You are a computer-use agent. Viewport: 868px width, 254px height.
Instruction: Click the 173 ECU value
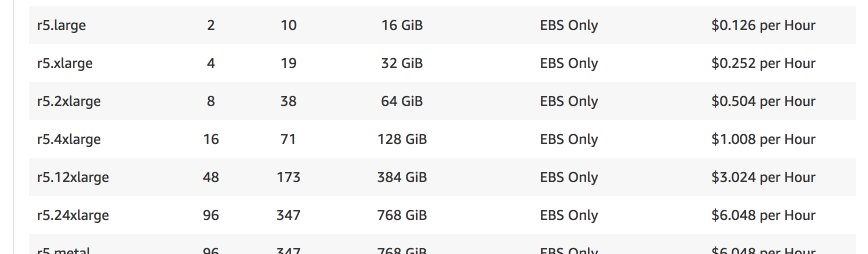click(288, 177)
